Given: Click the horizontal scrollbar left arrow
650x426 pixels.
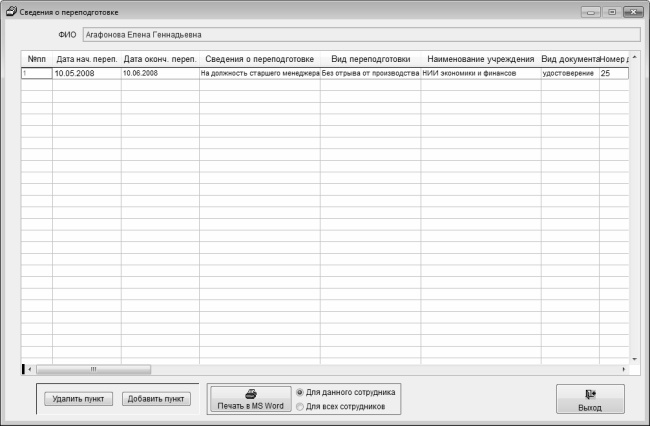Looking at the screenshot, I should (28, 369).
